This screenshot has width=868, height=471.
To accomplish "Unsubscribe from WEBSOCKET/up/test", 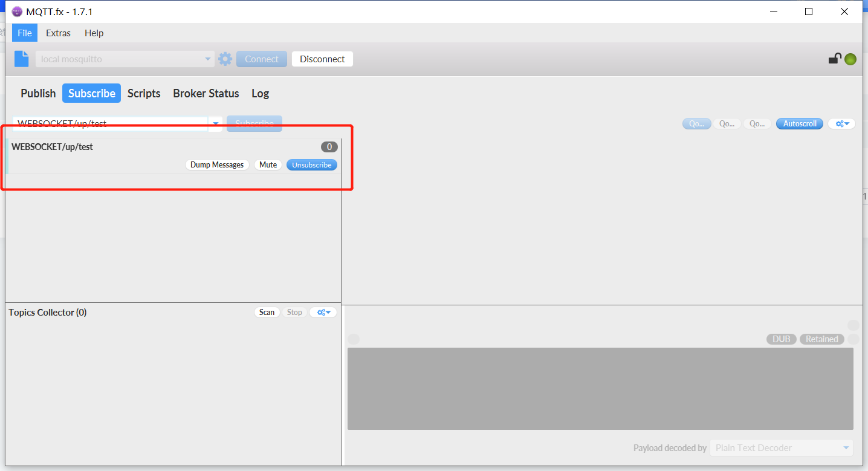I will [312, 164].
